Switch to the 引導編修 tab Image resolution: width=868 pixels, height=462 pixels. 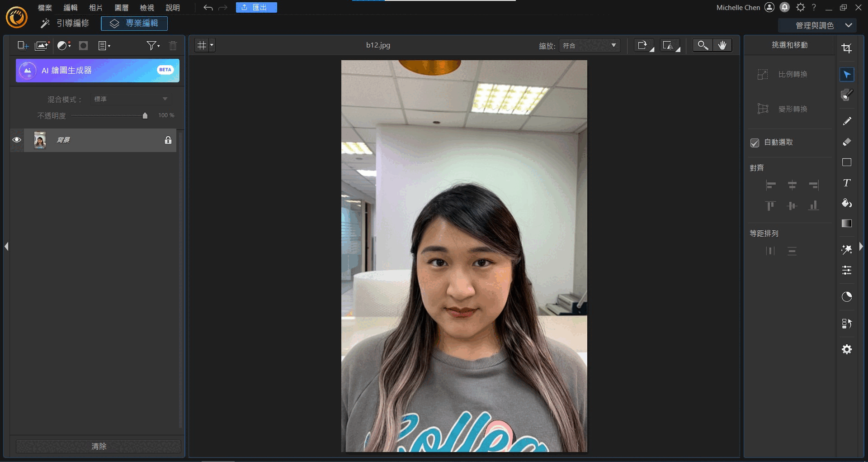click(x=65, y=23)
